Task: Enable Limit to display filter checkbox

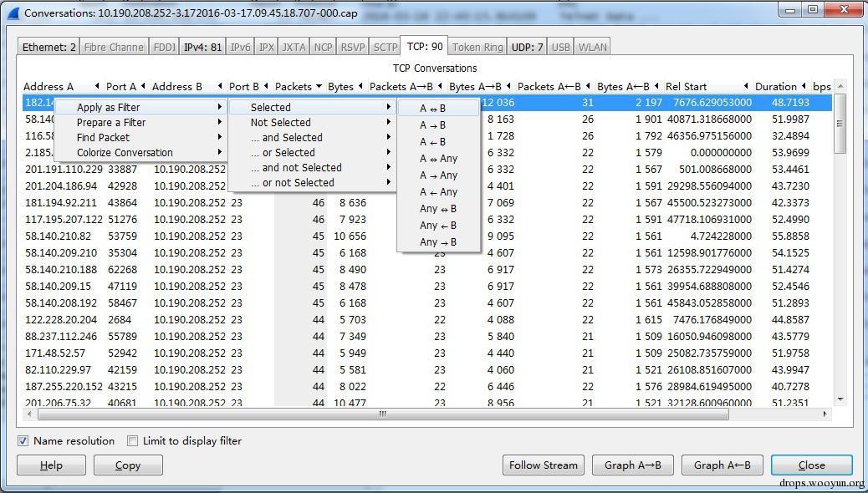Action: [x=132, y=441]
